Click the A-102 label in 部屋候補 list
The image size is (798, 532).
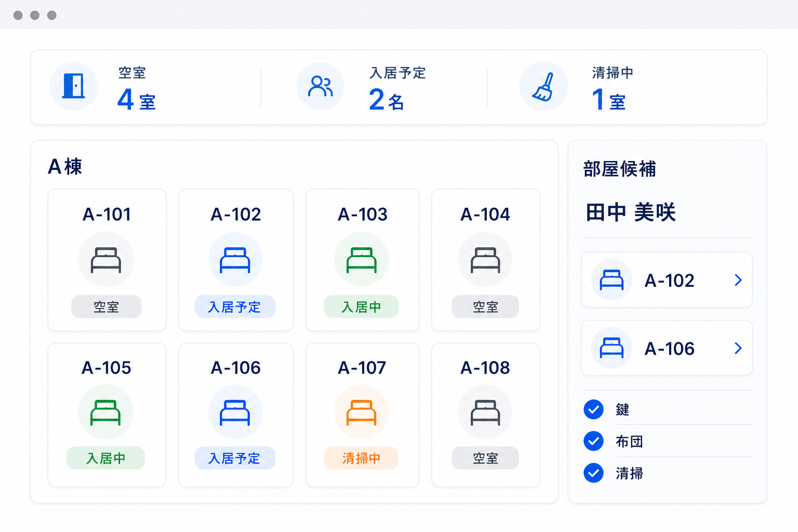[x=669, y=281]
